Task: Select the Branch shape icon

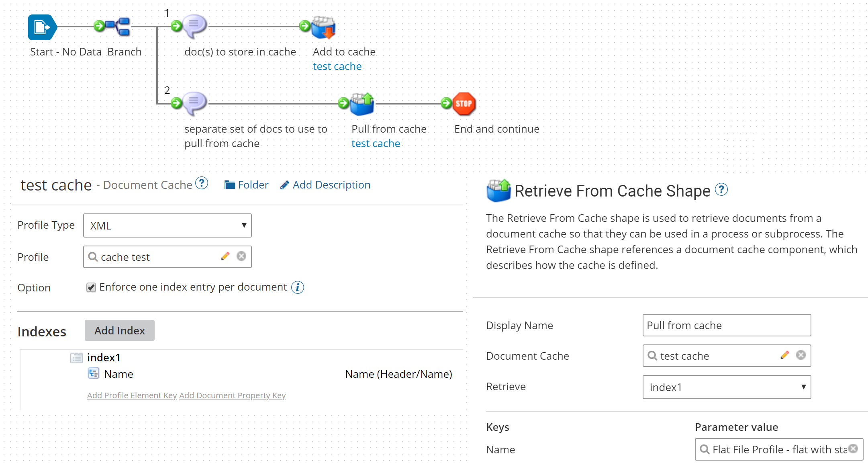Action: click(x=119, y=27)
